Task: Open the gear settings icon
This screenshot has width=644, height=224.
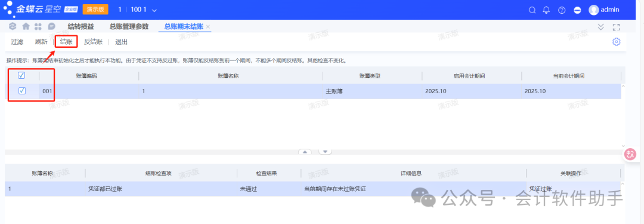Action: (616, 42)
